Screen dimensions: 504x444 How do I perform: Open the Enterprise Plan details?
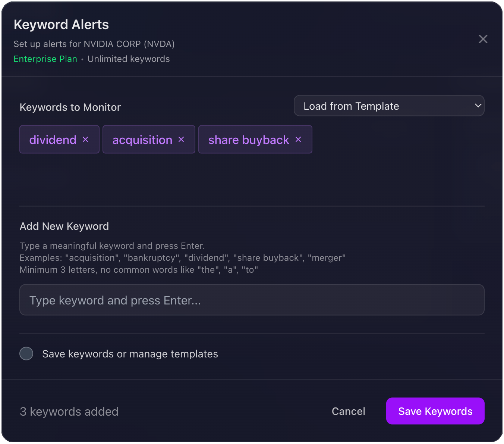(x=45, y=59)
